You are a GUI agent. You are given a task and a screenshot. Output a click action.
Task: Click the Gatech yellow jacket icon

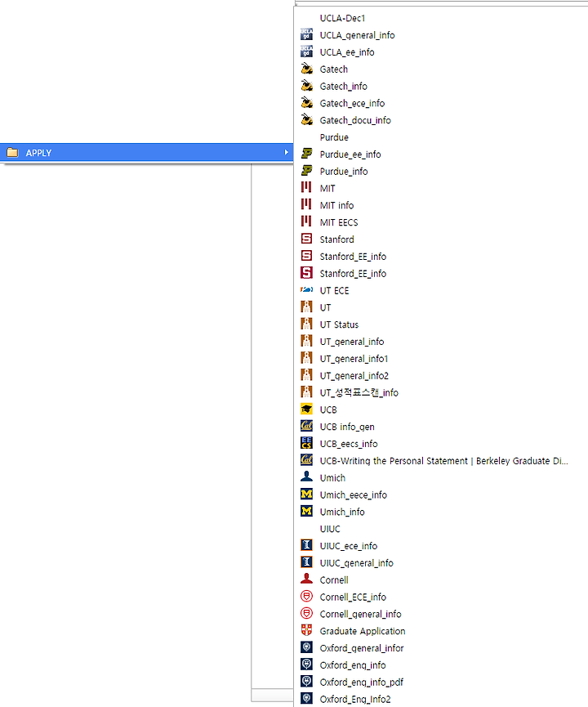306,69
